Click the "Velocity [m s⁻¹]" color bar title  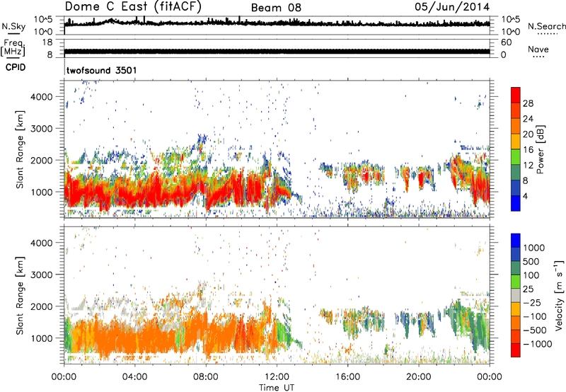point(559,296)
